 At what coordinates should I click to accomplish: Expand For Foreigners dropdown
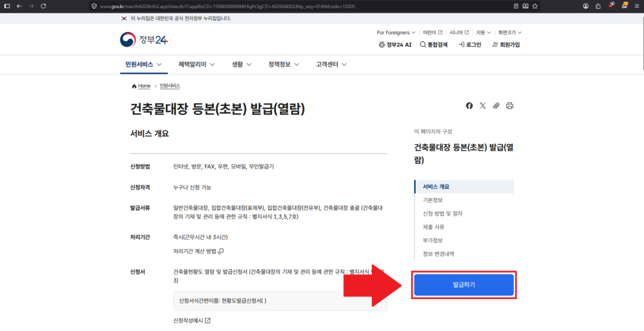396,33
